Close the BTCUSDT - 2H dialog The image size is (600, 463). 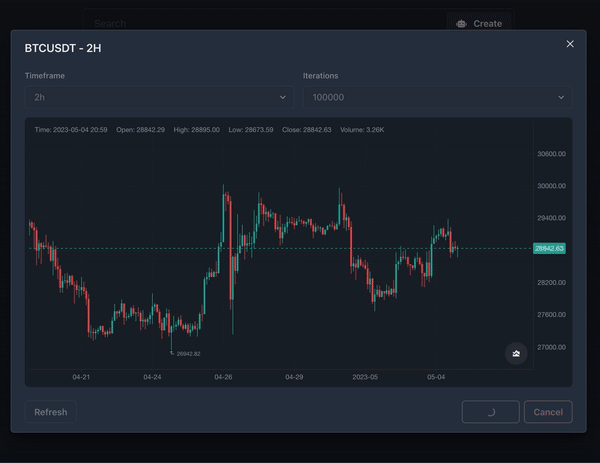pos(570,44)
